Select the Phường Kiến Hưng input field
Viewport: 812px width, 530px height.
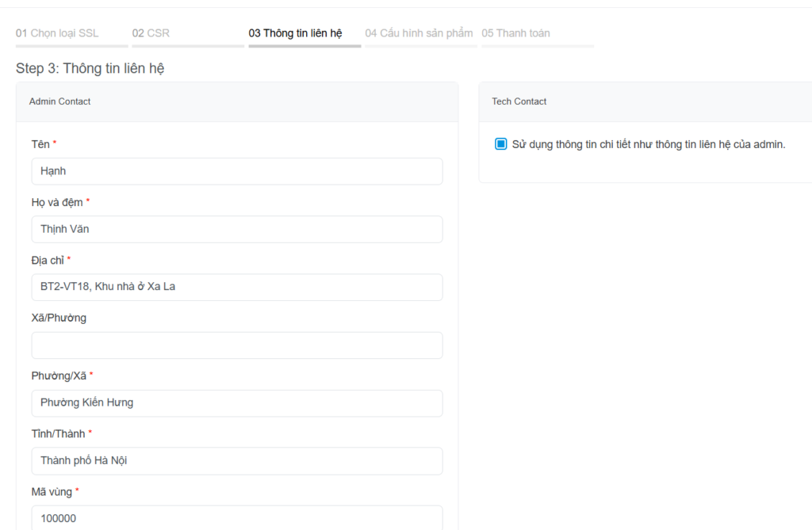point(237,402)
